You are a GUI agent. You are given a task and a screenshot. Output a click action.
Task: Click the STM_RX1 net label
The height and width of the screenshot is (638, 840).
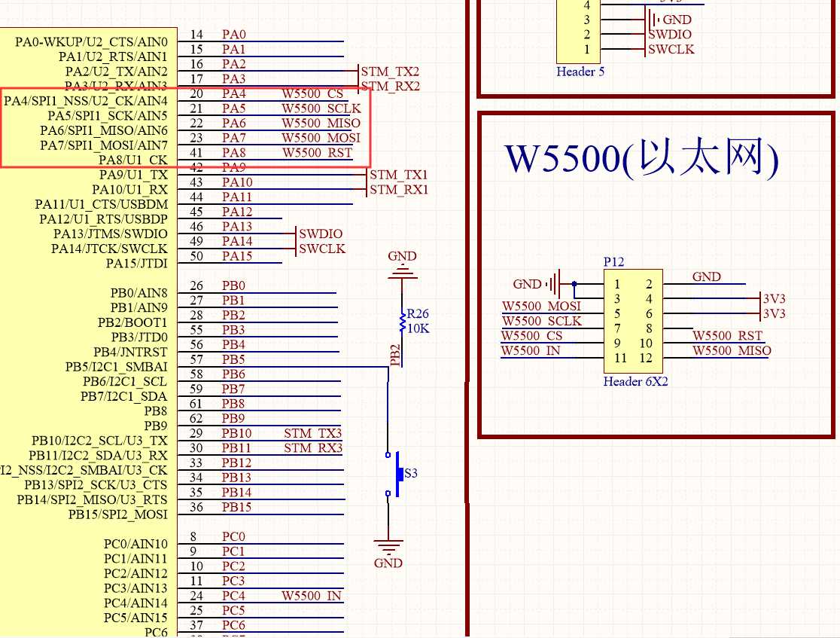click(399, 190)
